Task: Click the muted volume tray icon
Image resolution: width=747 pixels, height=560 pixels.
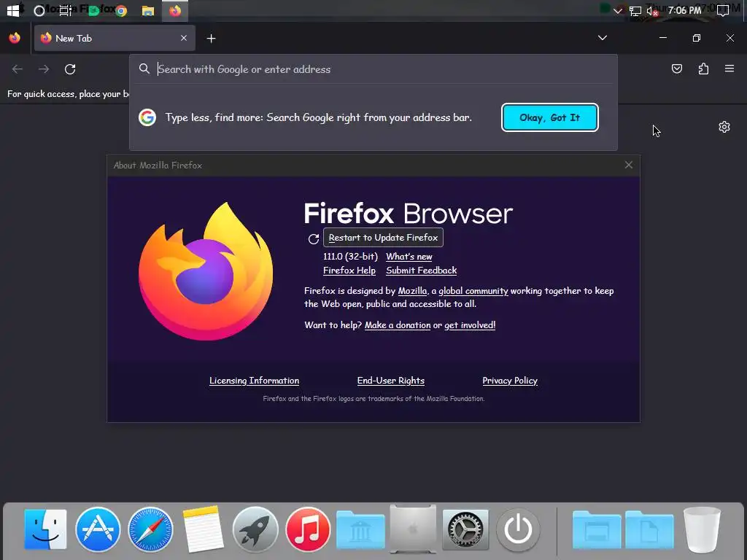Action: (x=653, y=11)
